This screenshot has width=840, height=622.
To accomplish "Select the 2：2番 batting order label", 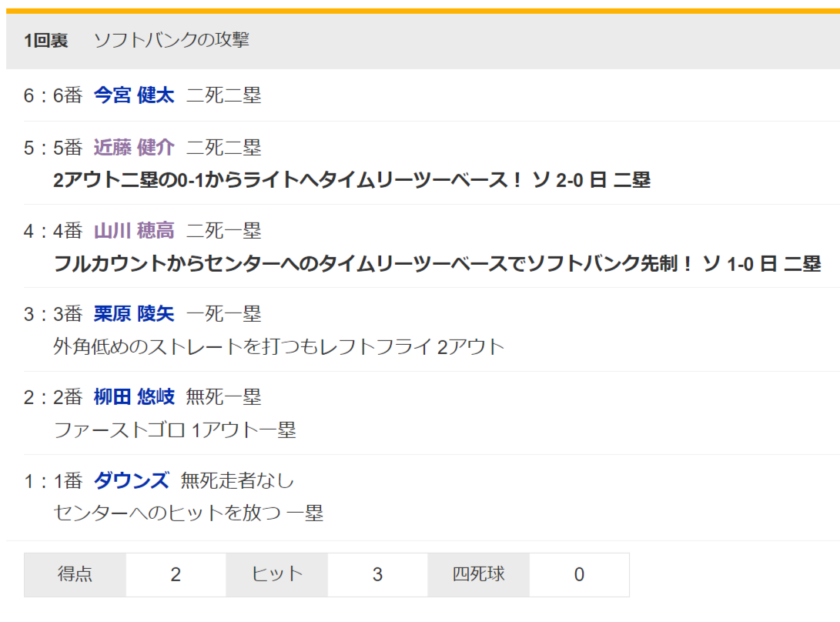I will point(52,397).
